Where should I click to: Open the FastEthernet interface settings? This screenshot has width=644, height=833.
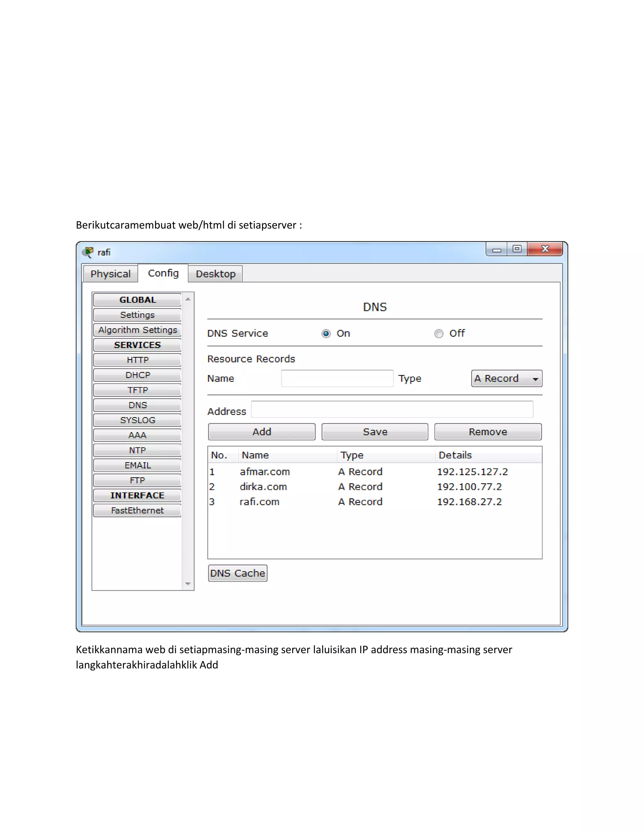(x=137, y=510)
